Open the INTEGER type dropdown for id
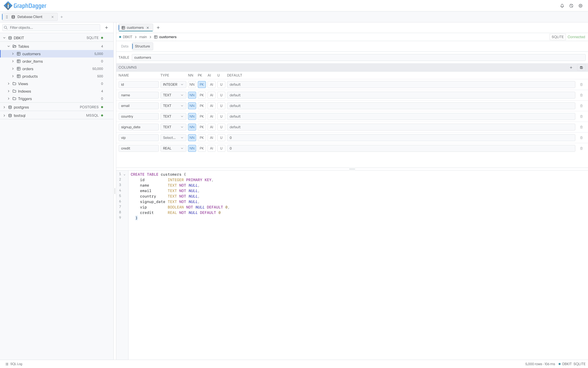Viewport: 588px width, 368px height. click(x=173, y=85)
